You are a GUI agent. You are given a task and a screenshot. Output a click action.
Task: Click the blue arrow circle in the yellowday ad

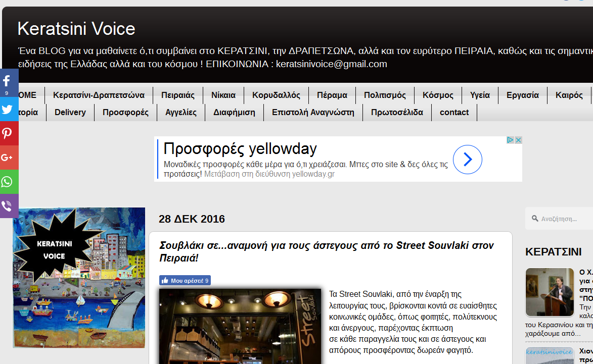468,160
